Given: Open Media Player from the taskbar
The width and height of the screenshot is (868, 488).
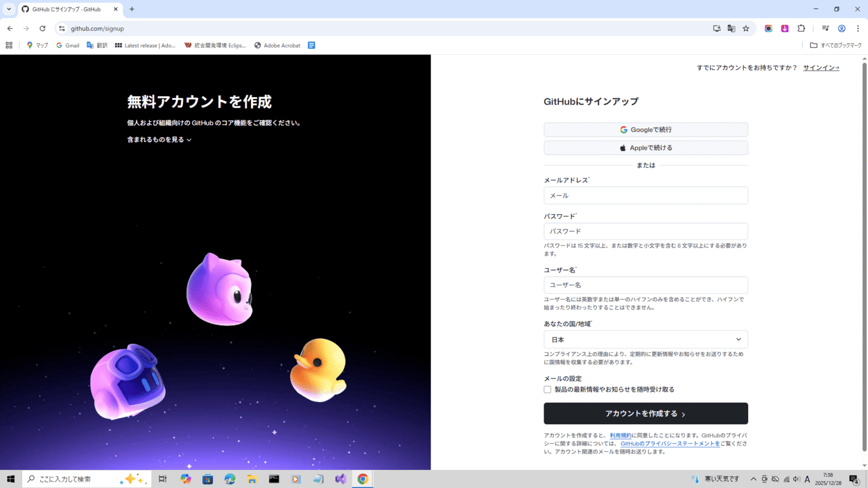Looking at the screenshot, I should tap(296, 478).
